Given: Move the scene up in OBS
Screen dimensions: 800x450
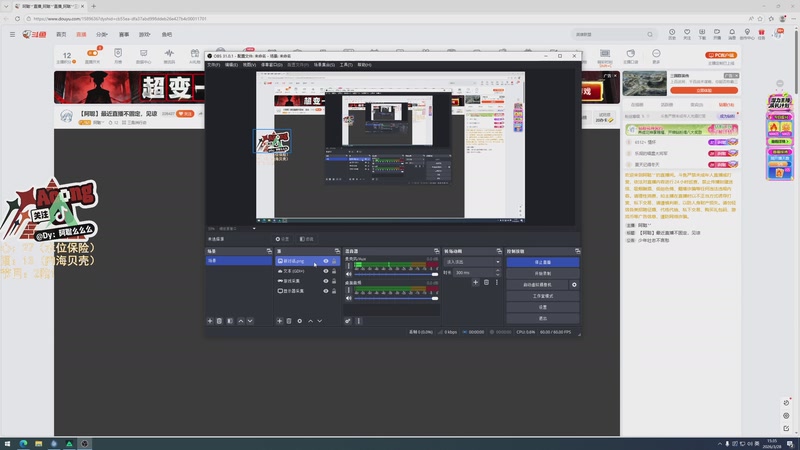Looking at the screenshot, I should pyautogui.click(x=241, y=321).
